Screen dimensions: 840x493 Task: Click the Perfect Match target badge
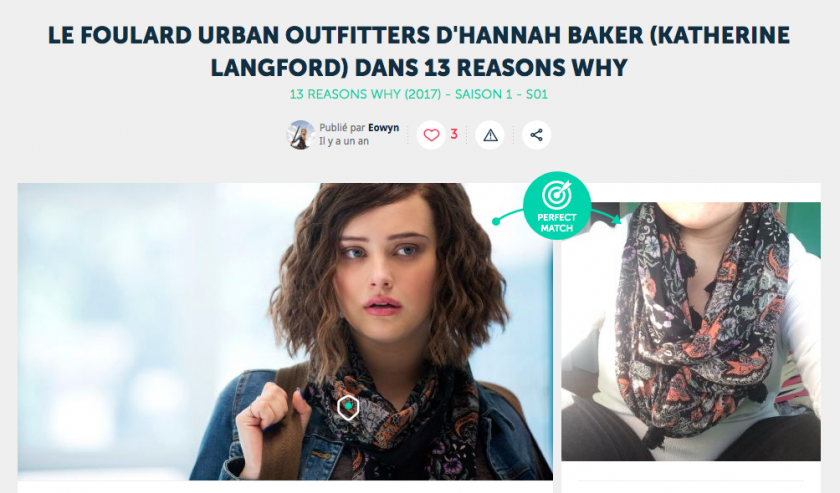click(557, 205)
